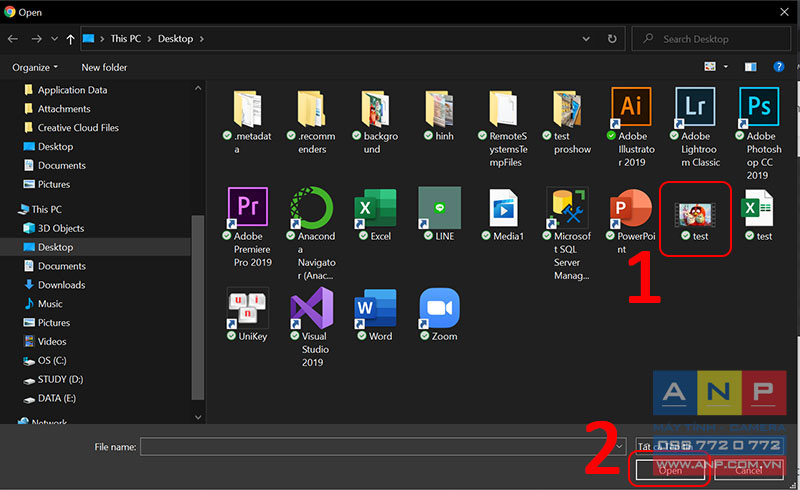Open 3D Objects in the navigation tree
The height and width of the screenshot is (490, 800).
[54, 228]
